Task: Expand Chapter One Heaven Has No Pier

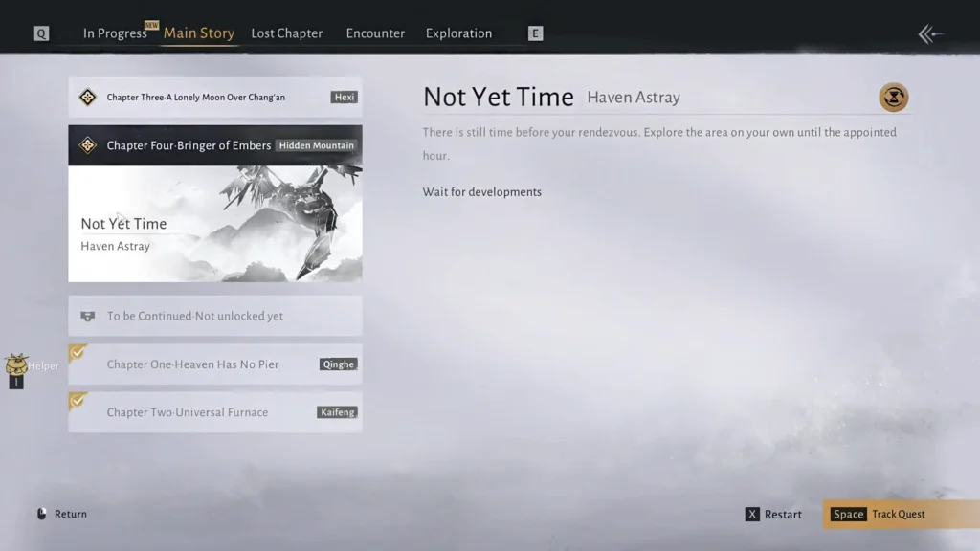Action: pyautogui.click(x=215, y=364)
